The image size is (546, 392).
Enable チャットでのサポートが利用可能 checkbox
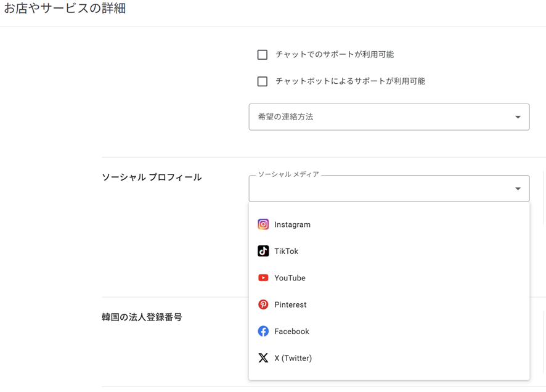(263, 55)
